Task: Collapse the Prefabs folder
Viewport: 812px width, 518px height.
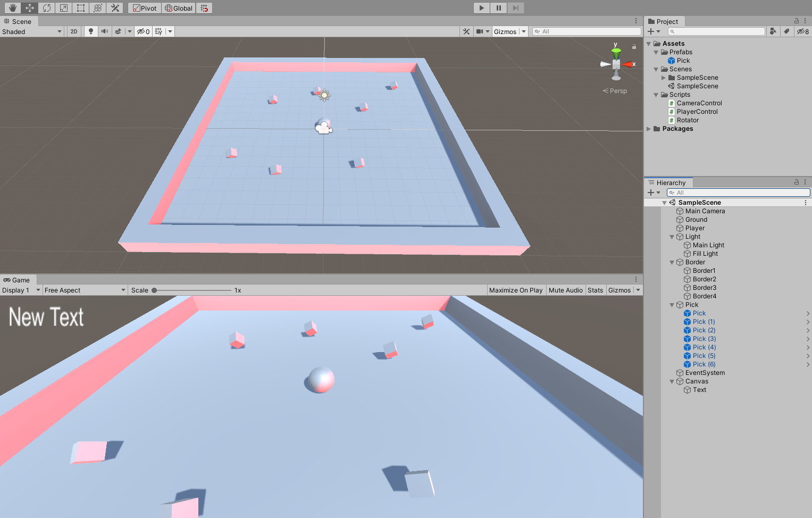Action: 656,52
